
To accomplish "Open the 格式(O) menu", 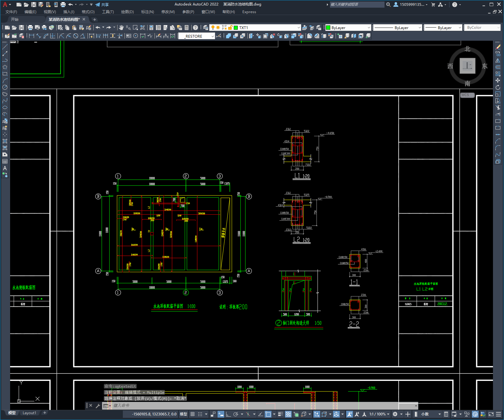I will click(x=88, y=12).
